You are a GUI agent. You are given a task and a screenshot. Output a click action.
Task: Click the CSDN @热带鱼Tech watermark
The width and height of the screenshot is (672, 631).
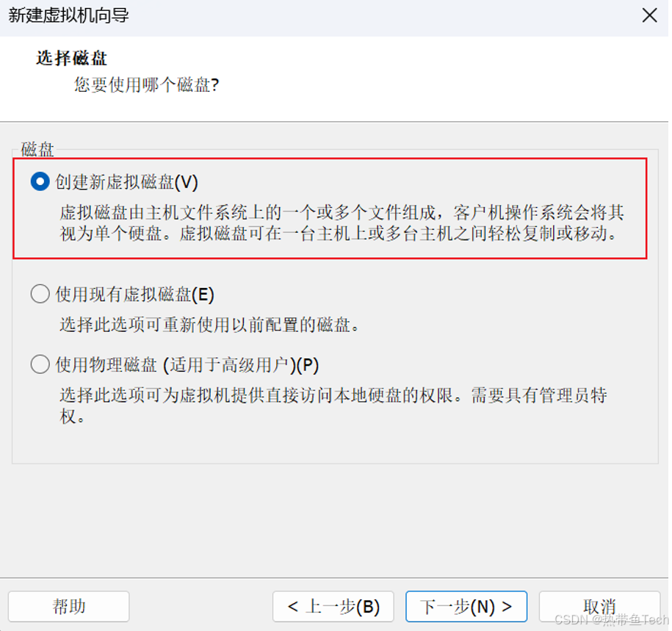612,620
